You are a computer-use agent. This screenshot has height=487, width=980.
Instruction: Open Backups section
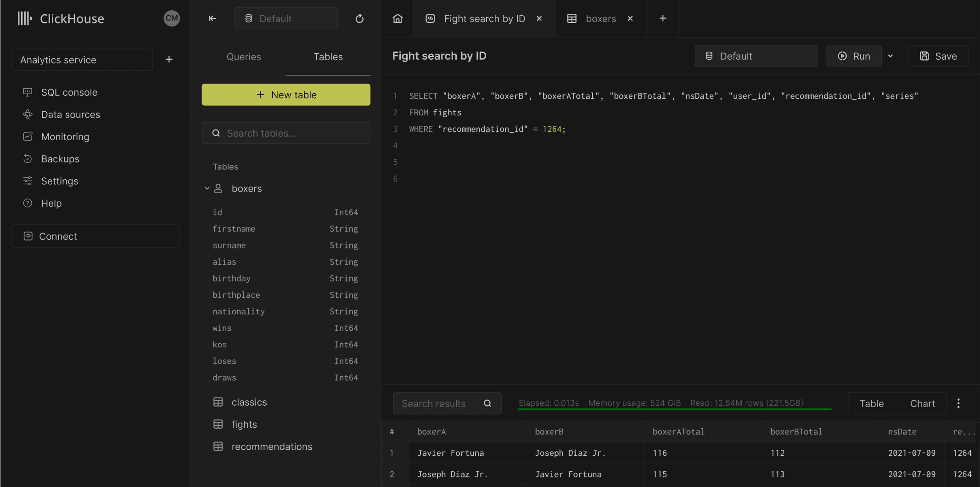(x=60, y=159)
